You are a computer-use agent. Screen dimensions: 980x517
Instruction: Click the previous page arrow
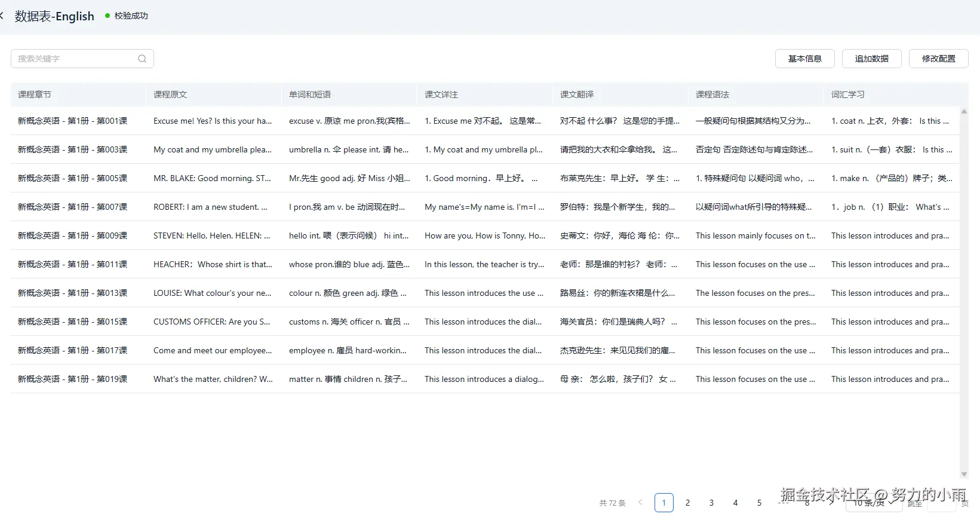point(640,503)
